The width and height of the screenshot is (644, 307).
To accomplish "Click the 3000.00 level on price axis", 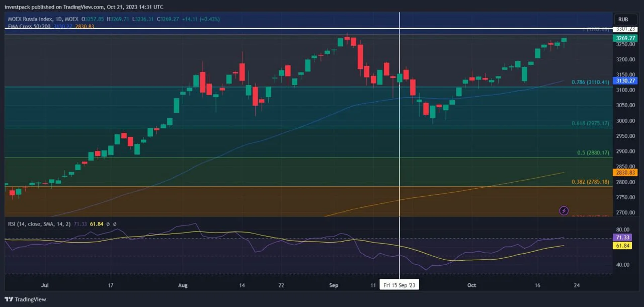I will pos(625,121).
